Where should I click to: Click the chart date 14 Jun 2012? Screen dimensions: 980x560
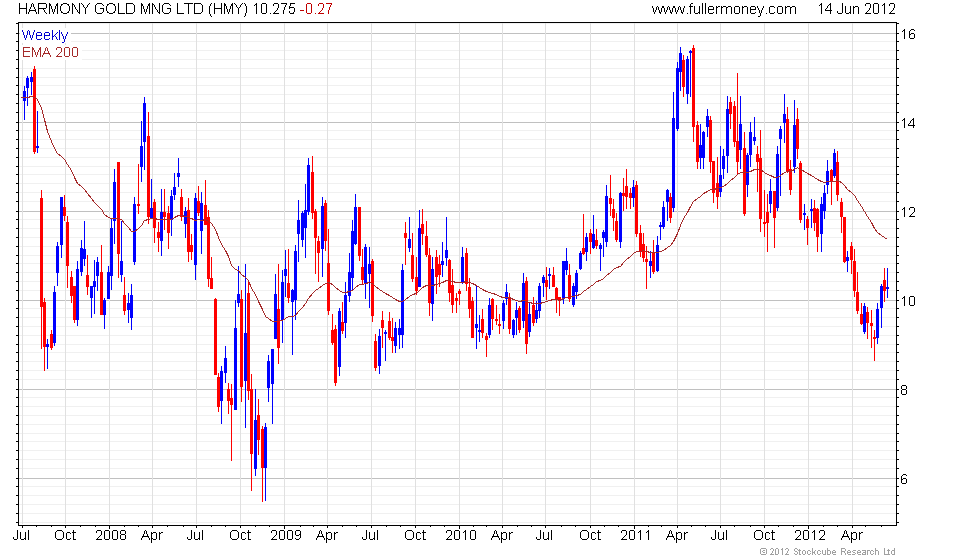856,9
